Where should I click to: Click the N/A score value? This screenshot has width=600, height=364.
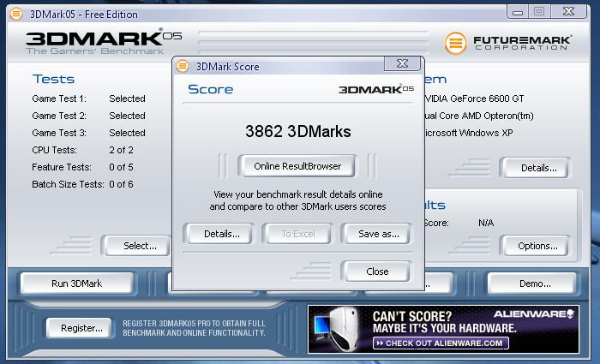click(486, 223)
